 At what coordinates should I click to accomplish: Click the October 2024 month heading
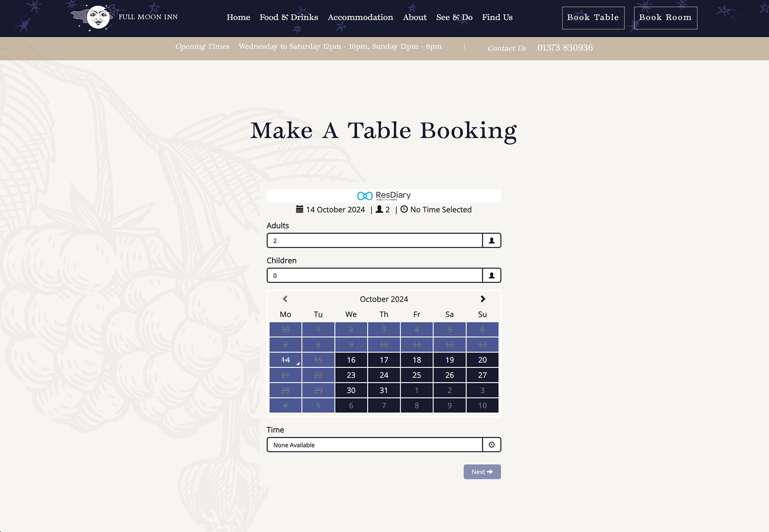(384, 299)
